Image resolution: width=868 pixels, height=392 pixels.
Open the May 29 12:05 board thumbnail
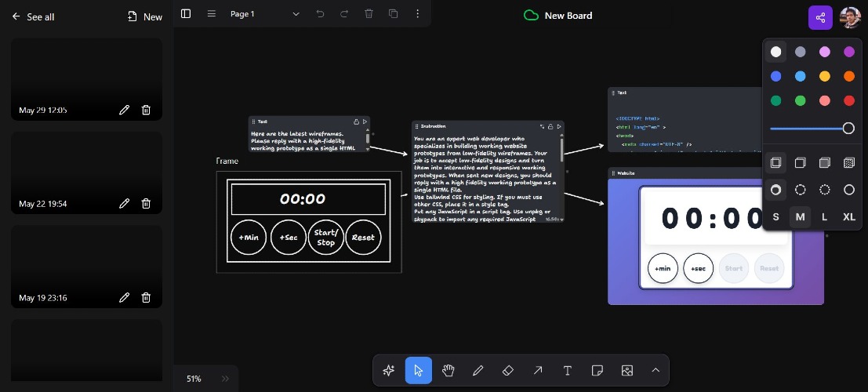tap(86, 79)
